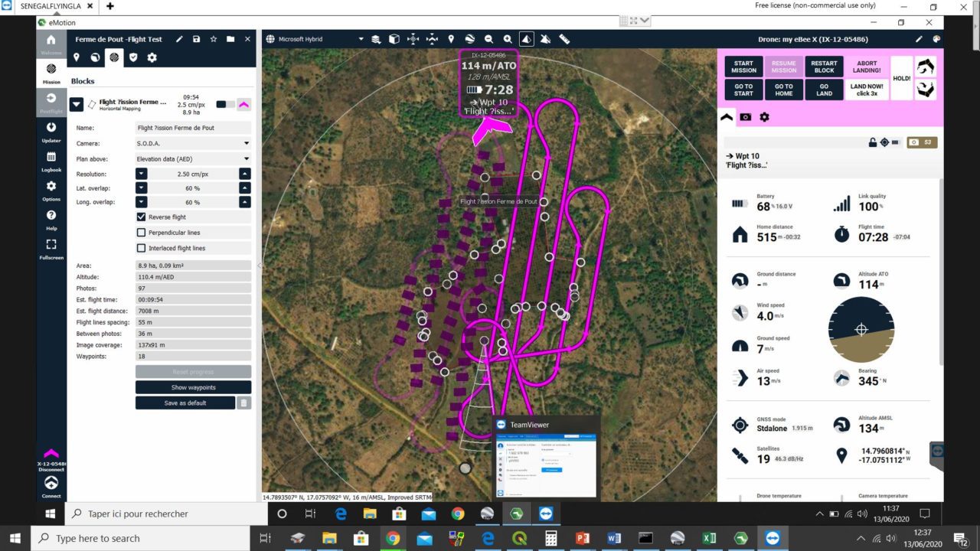This screenshot has width=980, height=551.
Task: Expand the Plan above elevation dropdown
Action: tap(193, 158)
